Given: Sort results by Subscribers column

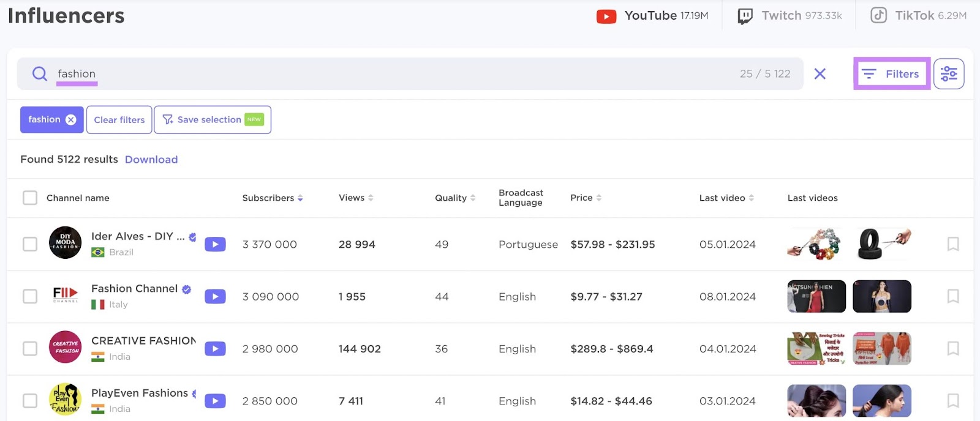Looking at the screenshot, I should [x=272, y=198].
